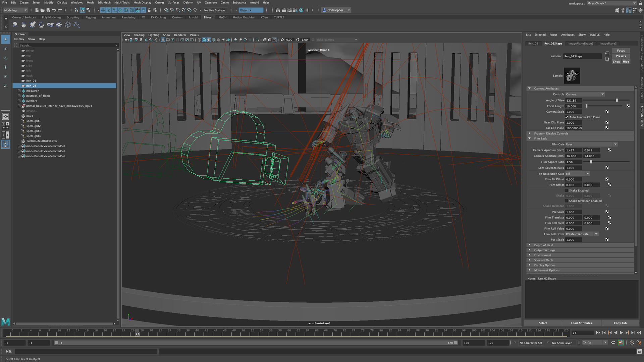Toggle the Outliner panel layout icon
Viewport: 644px width, 362px height.
[x=5, y=144]
